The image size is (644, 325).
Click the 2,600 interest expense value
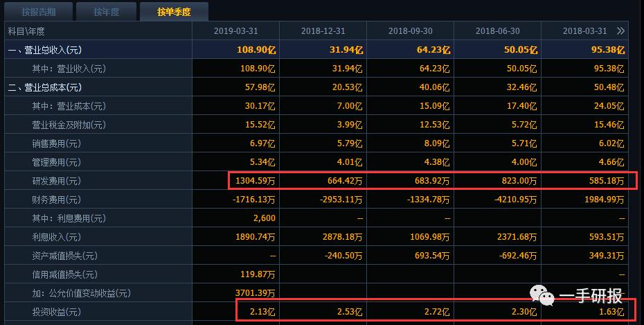point(265,218)
